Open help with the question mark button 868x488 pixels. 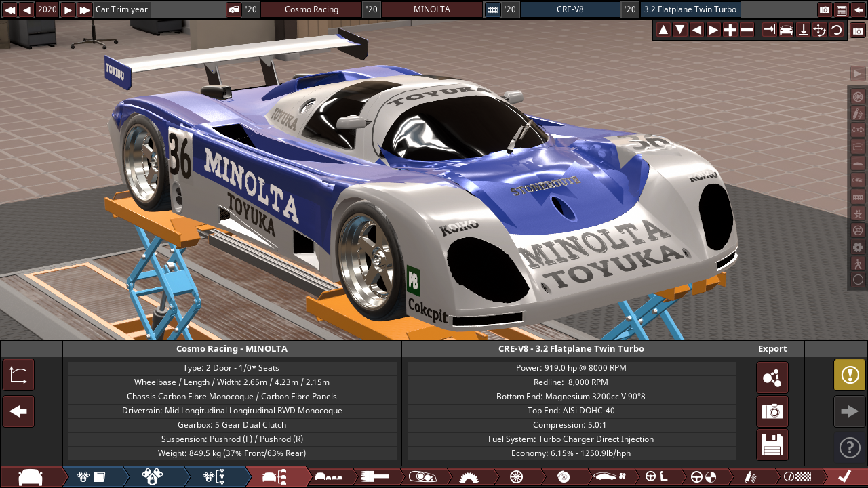tap(850, 447)
